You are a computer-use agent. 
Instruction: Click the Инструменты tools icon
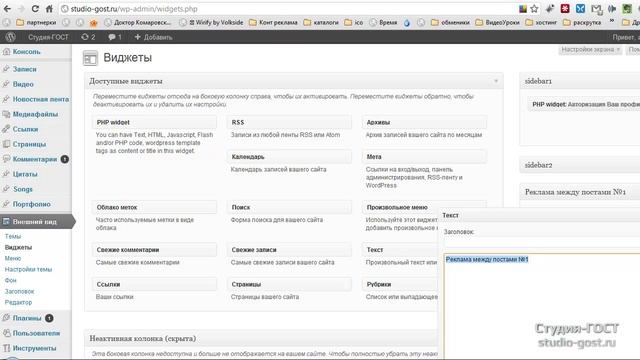pyautogui.click(x=6, y=348)
